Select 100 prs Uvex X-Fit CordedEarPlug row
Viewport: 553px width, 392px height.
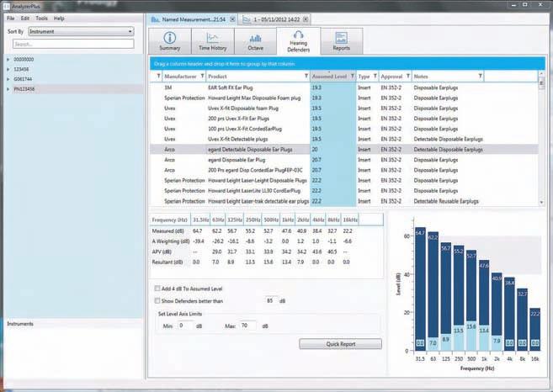pyautogui.click(x=344, y=129)
